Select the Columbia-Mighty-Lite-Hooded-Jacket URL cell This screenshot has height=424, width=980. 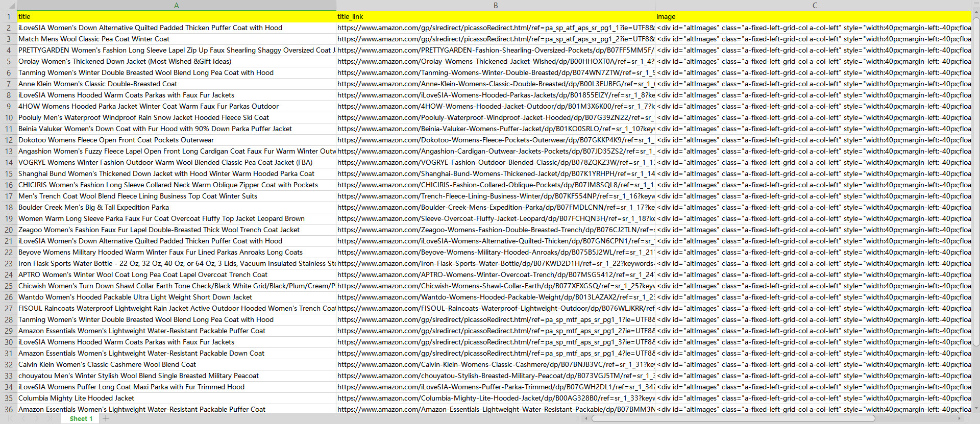tap(495, 398)
